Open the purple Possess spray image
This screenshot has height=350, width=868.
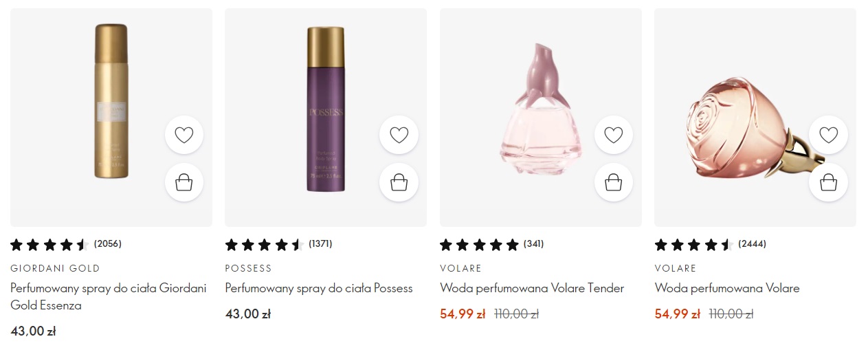click(x=325, y=110)
